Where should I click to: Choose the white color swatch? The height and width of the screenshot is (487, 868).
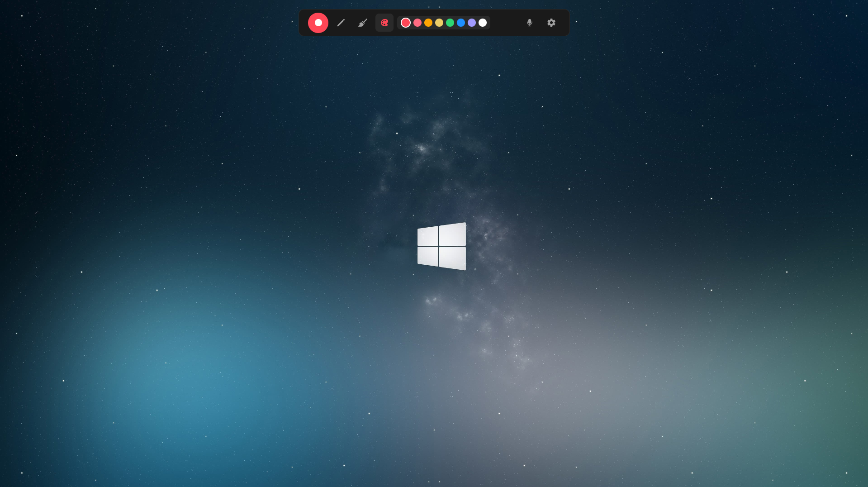click(483, 23)
